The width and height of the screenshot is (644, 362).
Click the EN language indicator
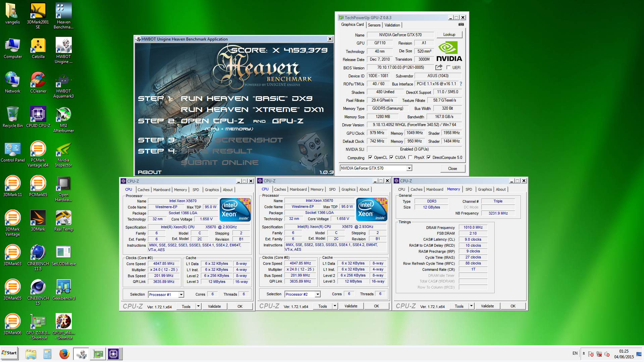coord(575,353)
